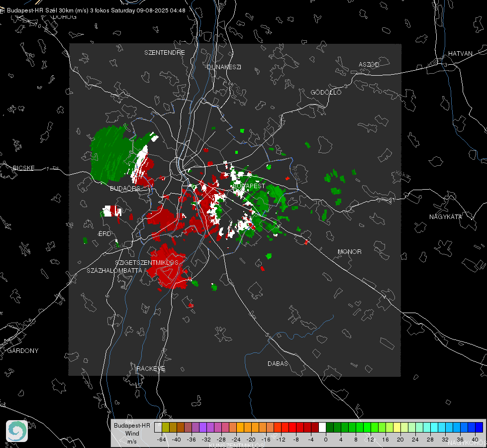Click the '-36' legend value

(192, 440)
